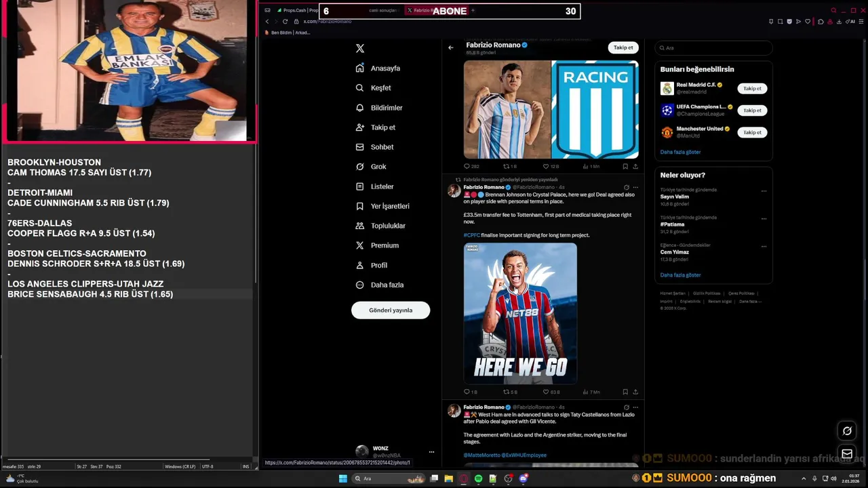Viewport: 868px width, 488px height.
Task: Open Grok icon on Brennan Johnson post
Action: coord(627,187)
